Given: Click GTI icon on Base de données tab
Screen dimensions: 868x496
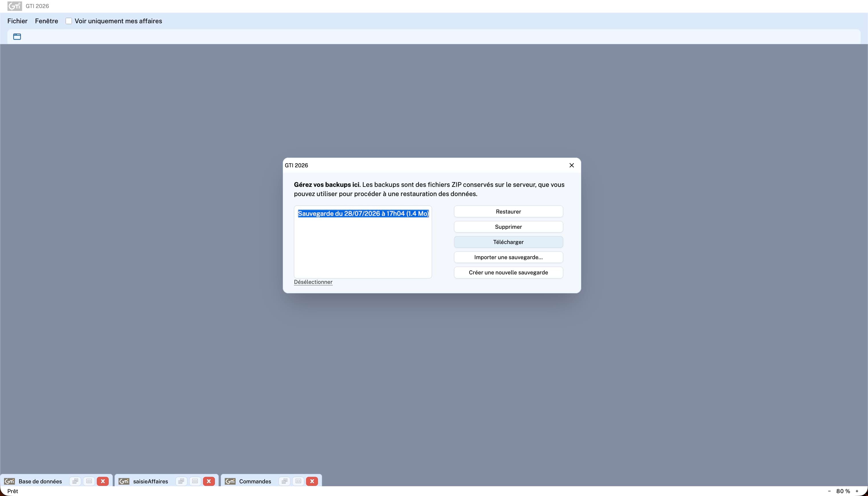Looking at the screenshot, I should point(9,481).
